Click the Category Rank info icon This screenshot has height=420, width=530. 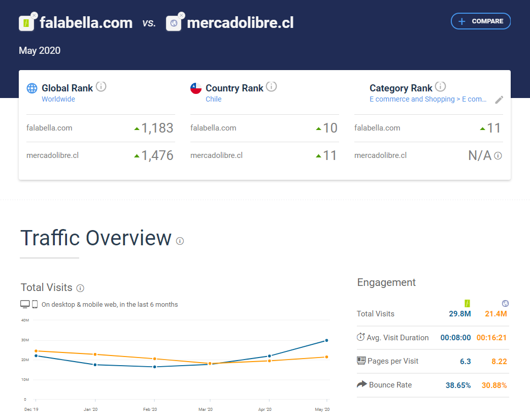tap(441, 86)
